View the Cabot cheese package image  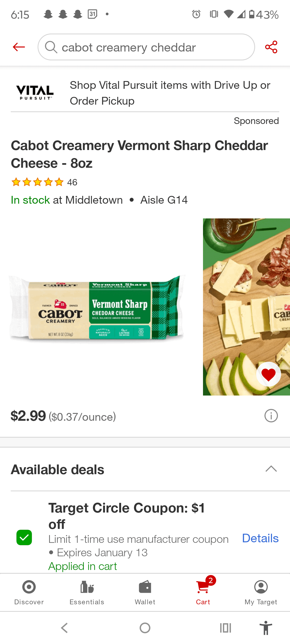[x=97, y=309]
